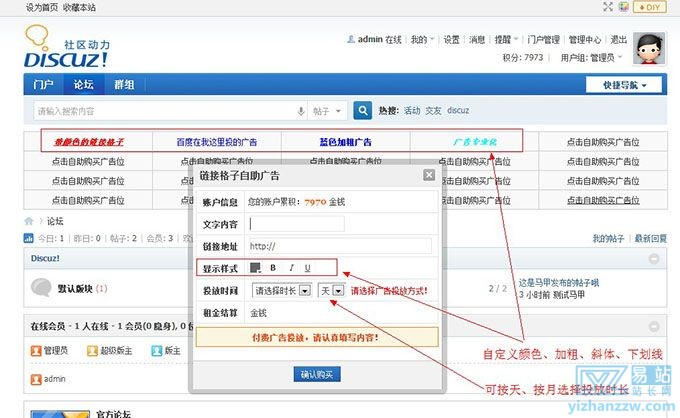The width and height of the screenshot is (680, 418).
Task: Click 我的帖子 link
Action: (608, 238)
